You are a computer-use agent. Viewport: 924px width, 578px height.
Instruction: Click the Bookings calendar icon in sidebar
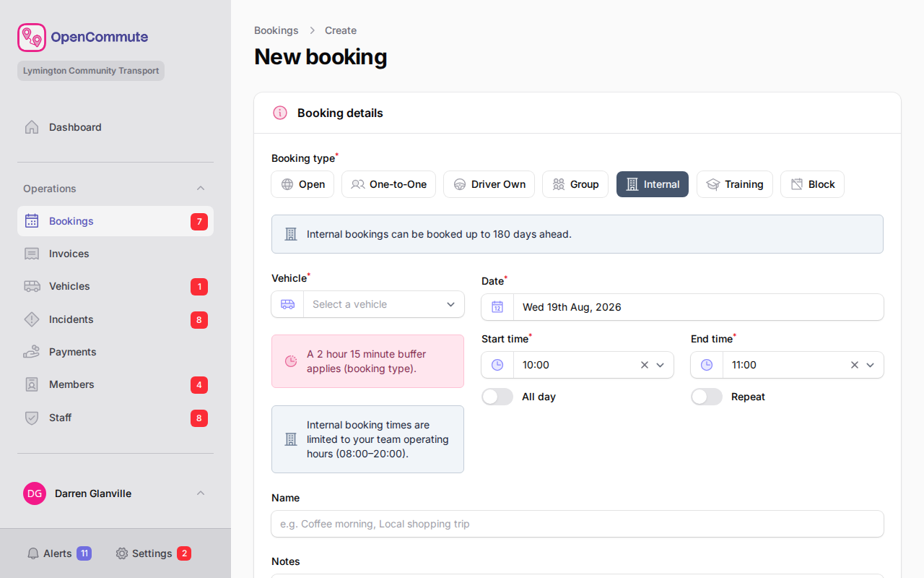(32, 221)
